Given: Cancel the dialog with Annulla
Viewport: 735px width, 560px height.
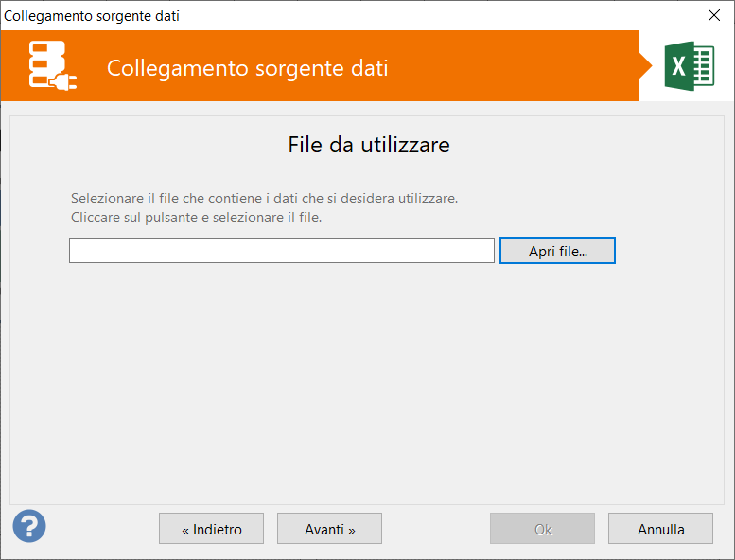Looking at the screenshot, I should [x=660, y=529].
